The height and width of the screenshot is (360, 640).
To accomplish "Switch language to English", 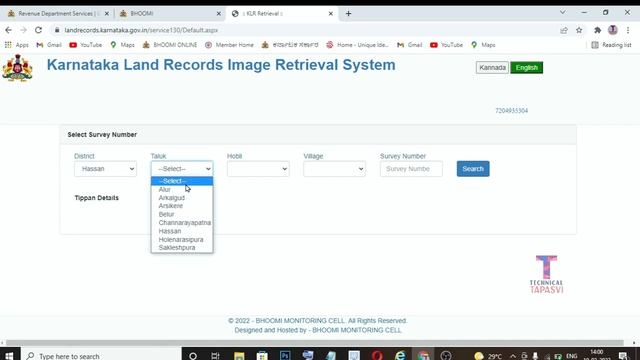I will (527, 68).
